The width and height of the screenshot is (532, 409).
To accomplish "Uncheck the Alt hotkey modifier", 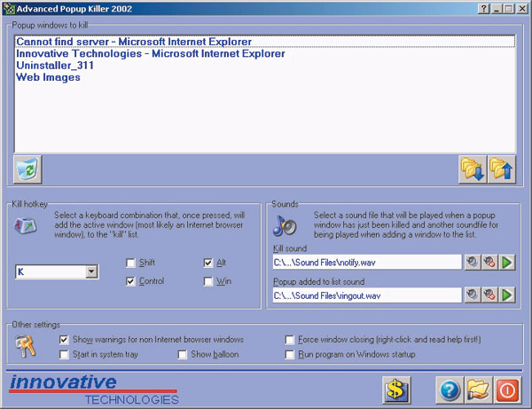I will click(208, 263).
